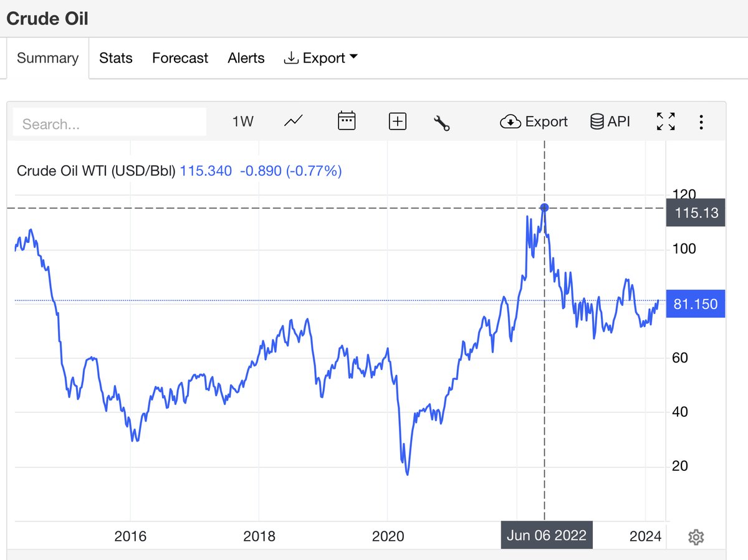The width and height of the screenshot is (748, 560).
Task: Click the Crude Oil WTI (USD/Bbl) series label
Action: (97, 171)
